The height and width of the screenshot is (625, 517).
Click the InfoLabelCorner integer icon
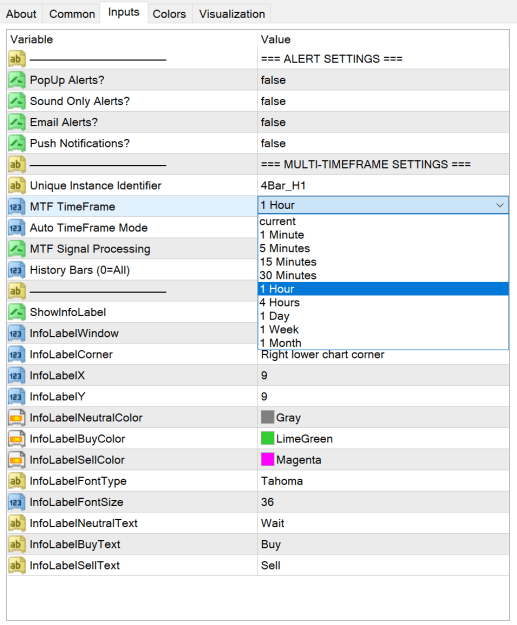point(17,354)
